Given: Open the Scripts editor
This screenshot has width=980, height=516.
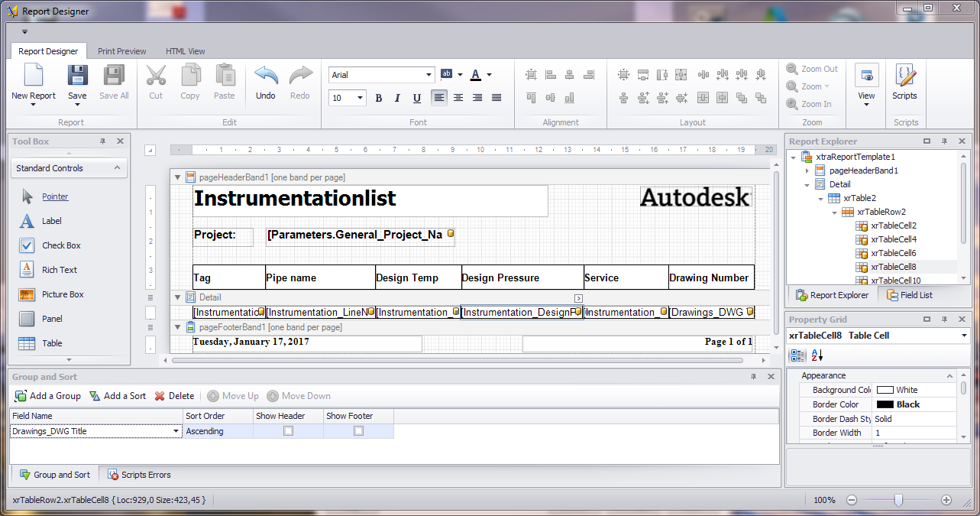Looking at the screenshot, I should tap(905, 80).
